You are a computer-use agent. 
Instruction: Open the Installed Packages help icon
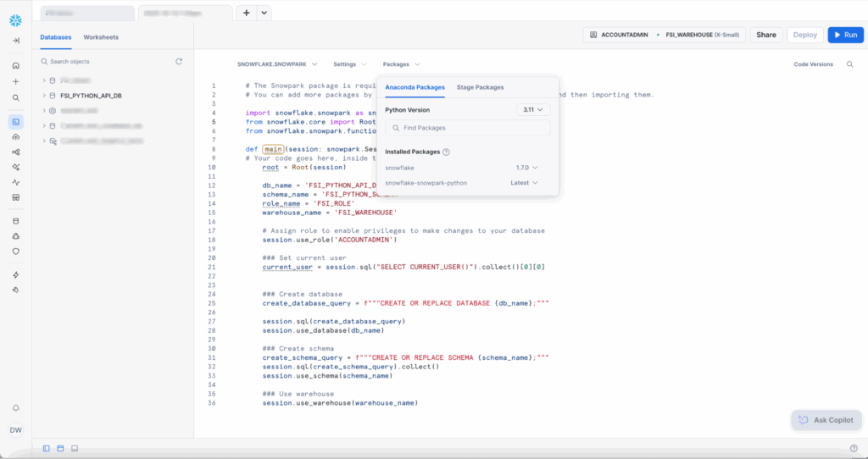pyautogui.click(x=446, y=152)
